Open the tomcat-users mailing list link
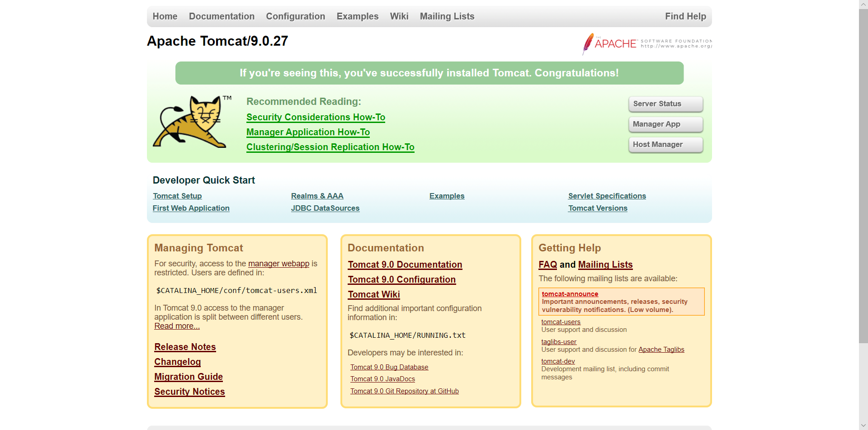The width and height of the screenshot is (868, 430). pos(561,322)
